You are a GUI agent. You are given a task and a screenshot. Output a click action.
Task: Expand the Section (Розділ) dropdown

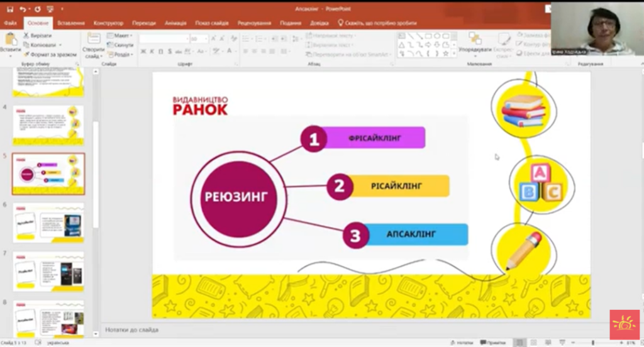tap(119, 55)
